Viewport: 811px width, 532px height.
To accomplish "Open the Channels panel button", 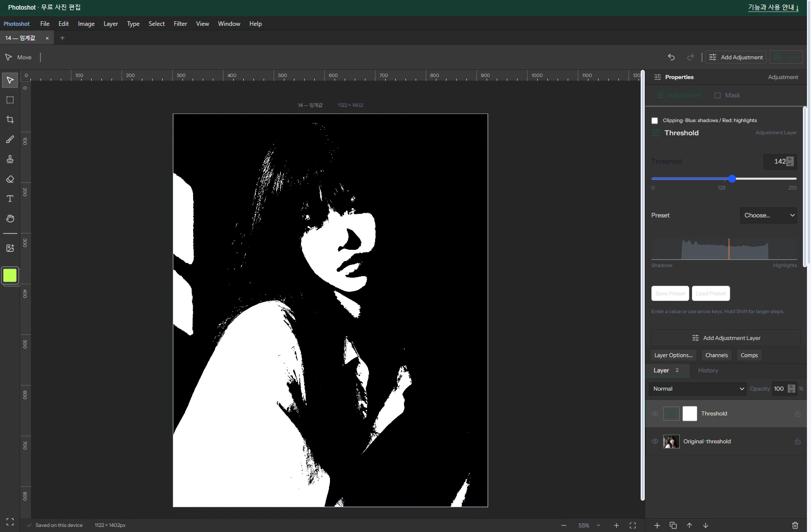I will (717, 355).
